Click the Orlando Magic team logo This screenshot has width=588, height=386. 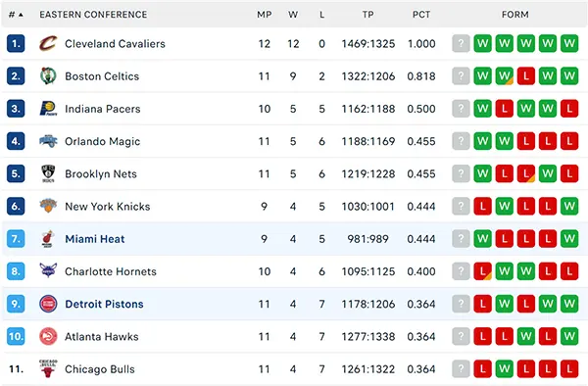(x=48, y=141)
